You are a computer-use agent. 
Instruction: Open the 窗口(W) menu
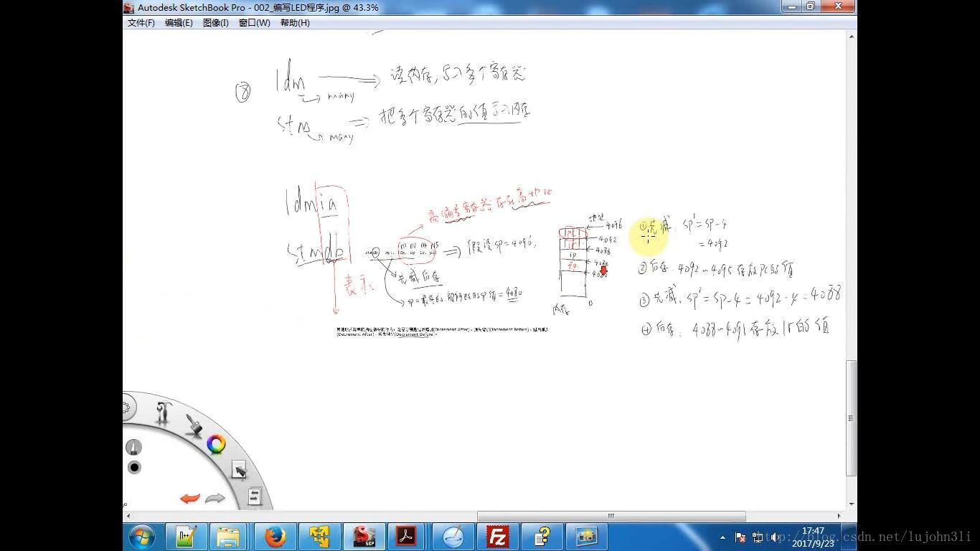254,23
